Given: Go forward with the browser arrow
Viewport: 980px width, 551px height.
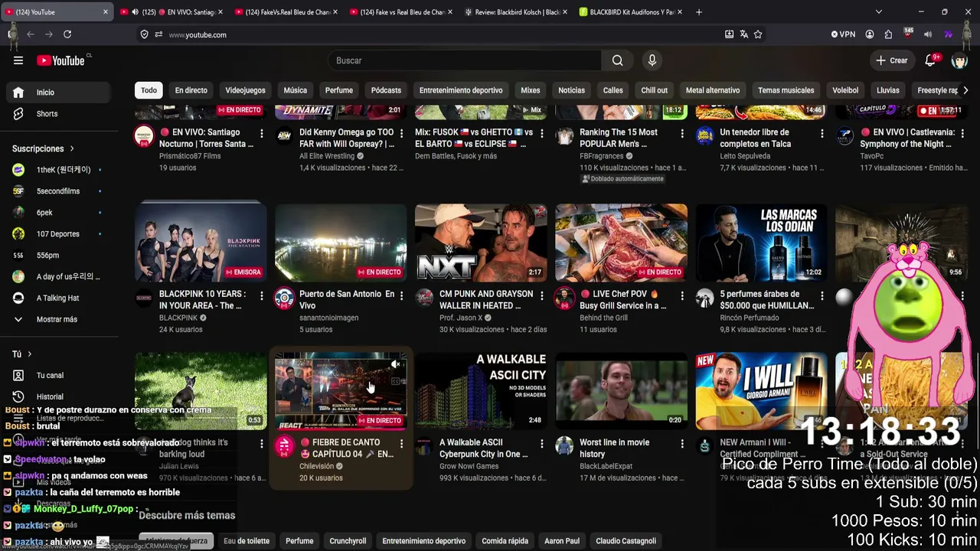Looking at the screenshot, I should pos(49,34).
